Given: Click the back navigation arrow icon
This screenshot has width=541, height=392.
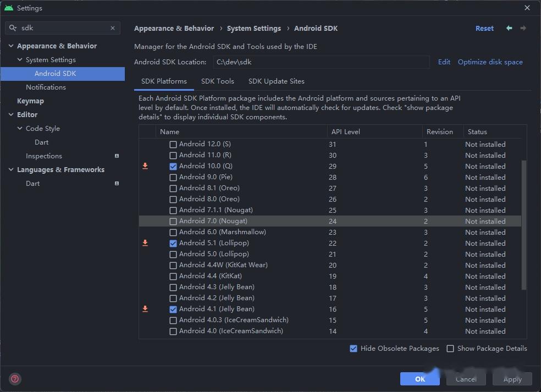Looking at the screenshot, I should point(509,28).
